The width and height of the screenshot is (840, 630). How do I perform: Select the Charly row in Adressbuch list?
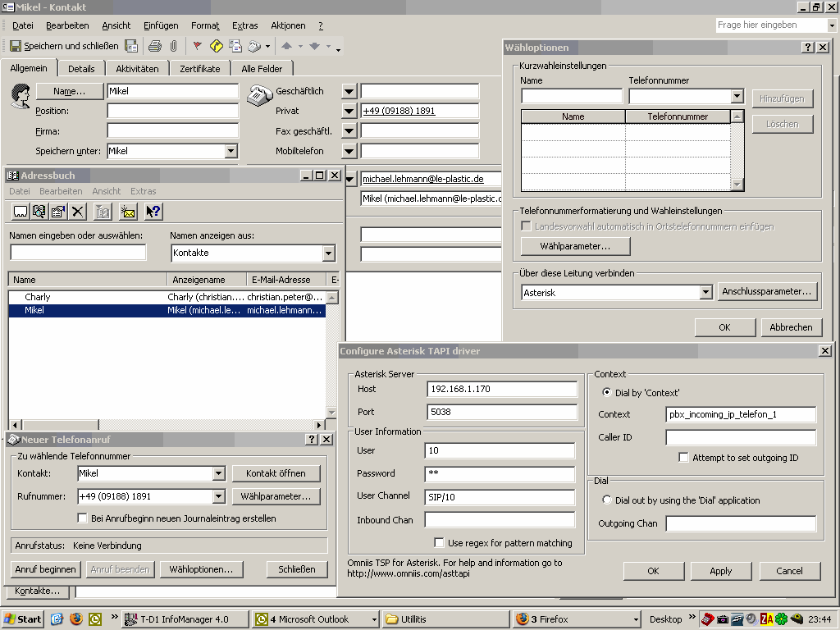(167, 297)
